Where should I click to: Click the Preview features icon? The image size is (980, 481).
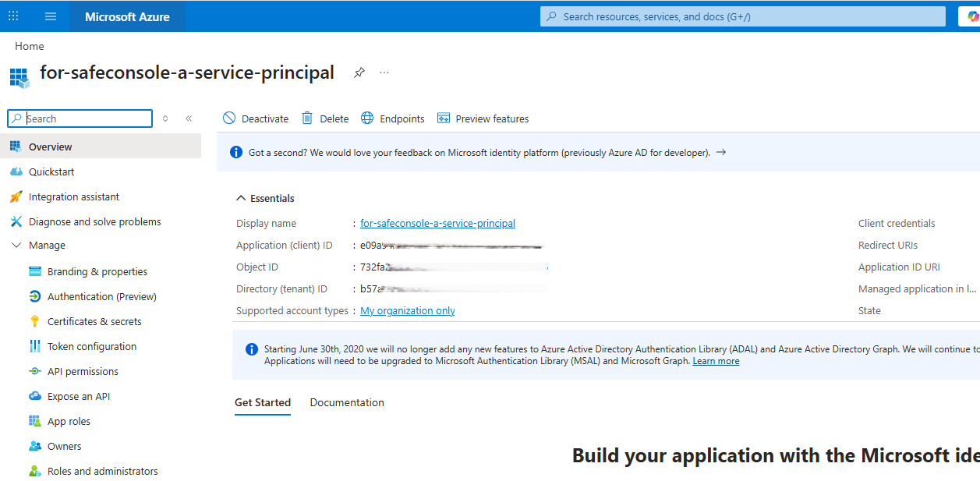(x=444, y=118)
